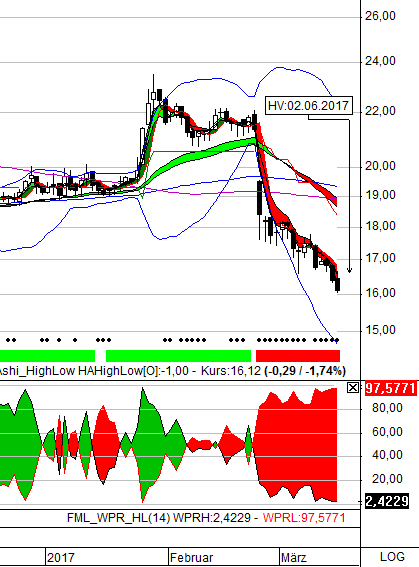Click the 26,00 price axis label
The height and width of the screenshot is (567, 419).
pyautogui.click(x=380, y=16)
